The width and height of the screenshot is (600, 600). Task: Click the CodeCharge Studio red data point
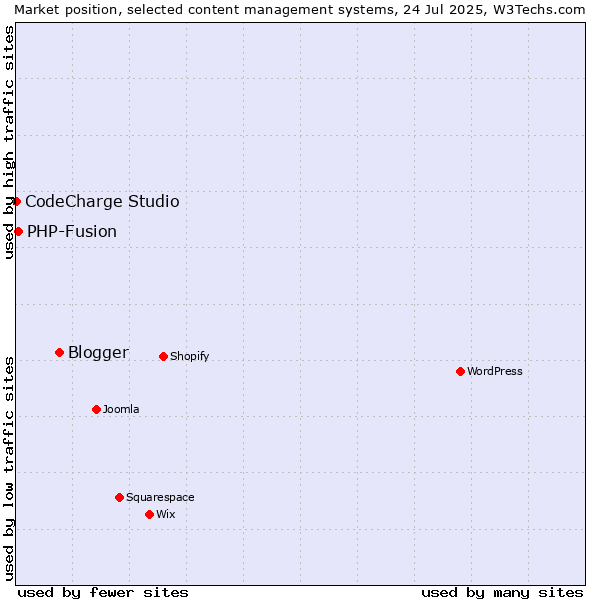coord(16,201)
